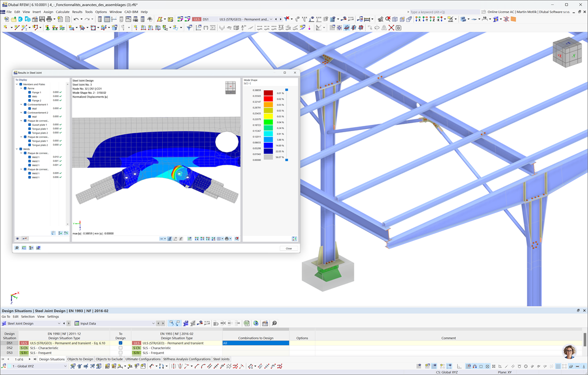588x375 pixels.
Task: Enable To Design checkbox for DS2 SLS - Characteristic
Action: point(119,348)
